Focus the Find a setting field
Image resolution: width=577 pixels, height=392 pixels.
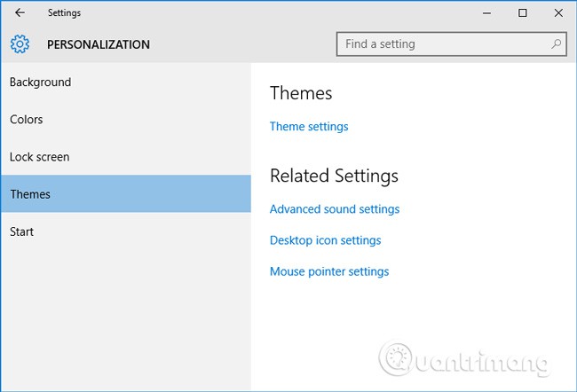pos(444,43)
